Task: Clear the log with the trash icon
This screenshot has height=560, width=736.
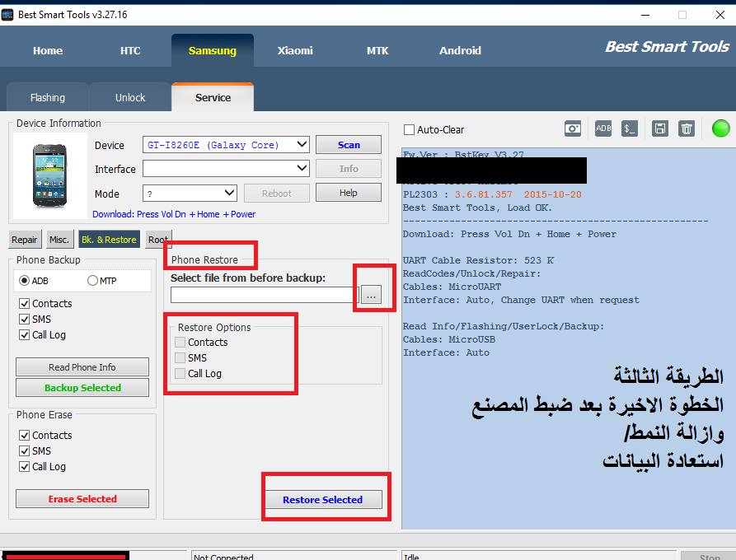Action: (x=687, y=128)
